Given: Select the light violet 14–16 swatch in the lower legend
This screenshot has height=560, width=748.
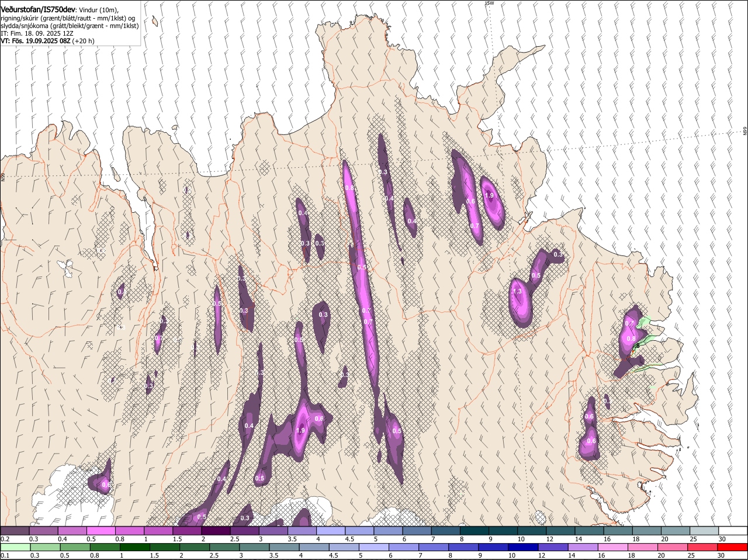Looking at the screenshot, I should click(583, 547).
